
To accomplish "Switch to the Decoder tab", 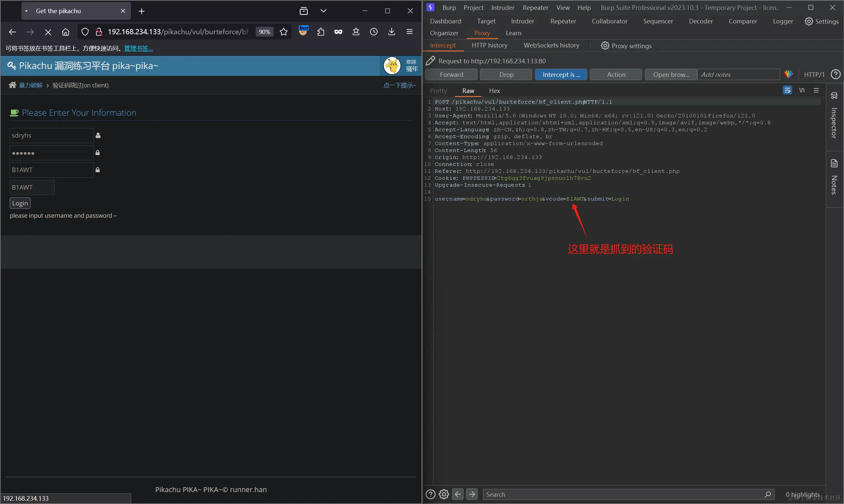I will [701, 21].
